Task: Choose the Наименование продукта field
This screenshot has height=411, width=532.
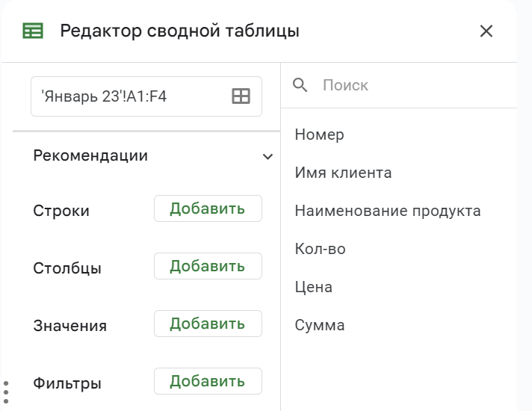Action: point(387,211)
